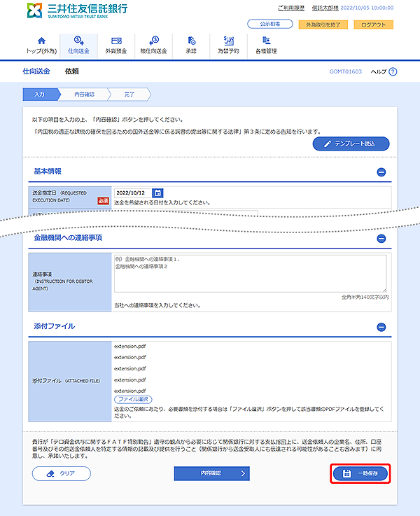Screen dimensions: 420x516
Task: Click the 公示相場 button
Action: [270, 24]
